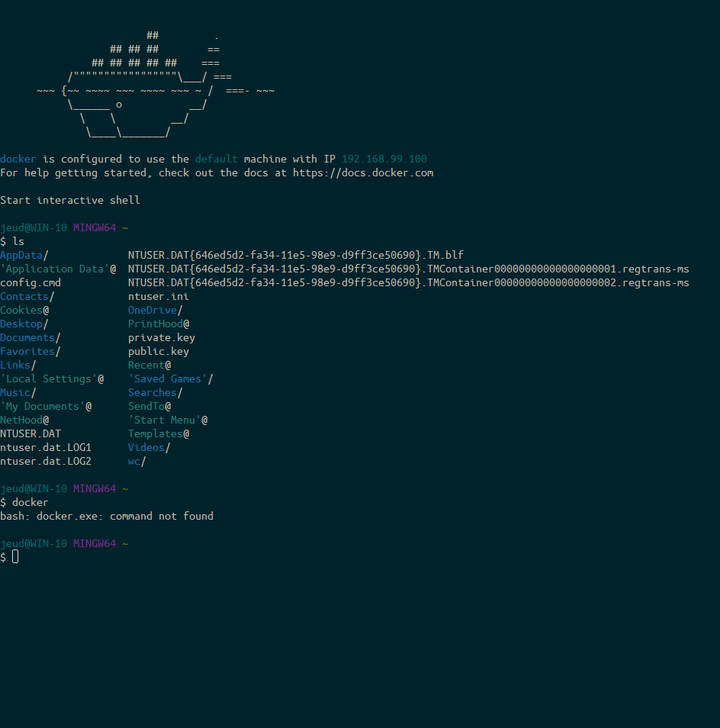Image resolution: width=720 pixels, height=728 pixels.
Task: Select the 'My Documents'@ entry
Action: point(46,406)
